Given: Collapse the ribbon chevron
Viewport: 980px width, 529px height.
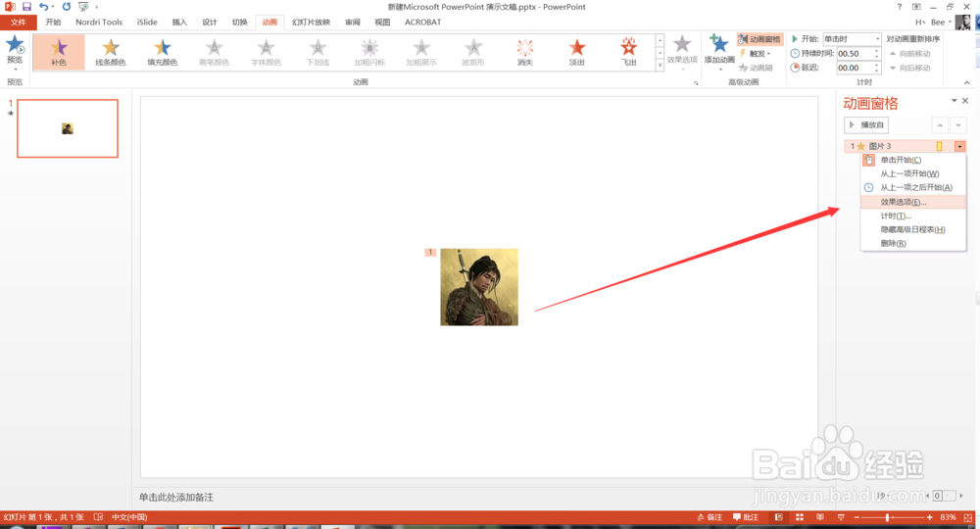Looking at the screenshot, I should click(x=967, y=82).
